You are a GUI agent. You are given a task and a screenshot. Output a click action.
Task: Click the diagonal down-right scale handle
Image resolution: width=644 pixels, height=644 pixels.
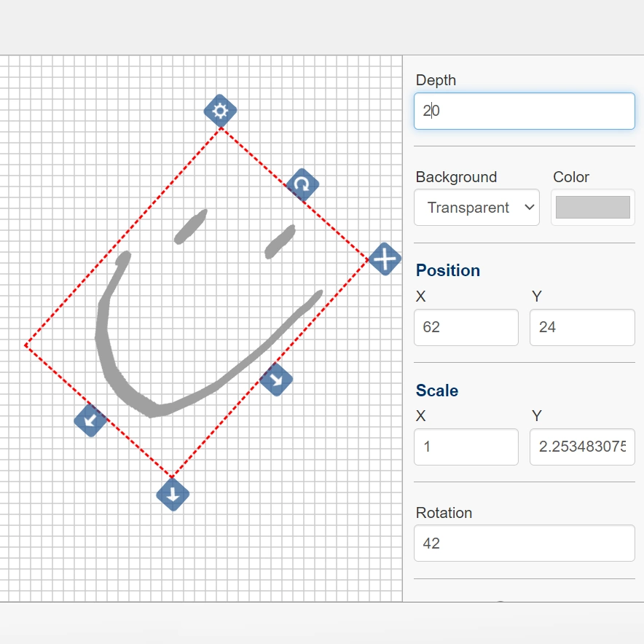coord(276,379)
